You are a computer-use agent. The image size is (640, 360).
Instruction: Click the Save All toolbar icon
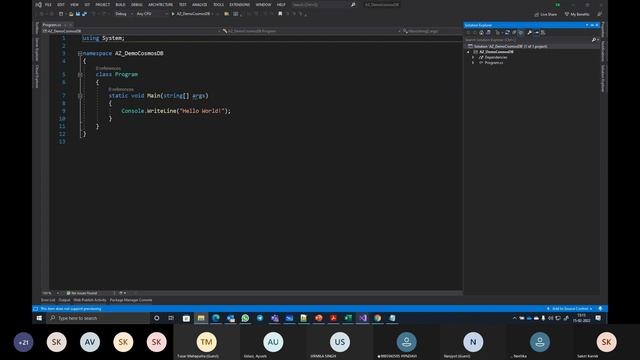[84, 14]
